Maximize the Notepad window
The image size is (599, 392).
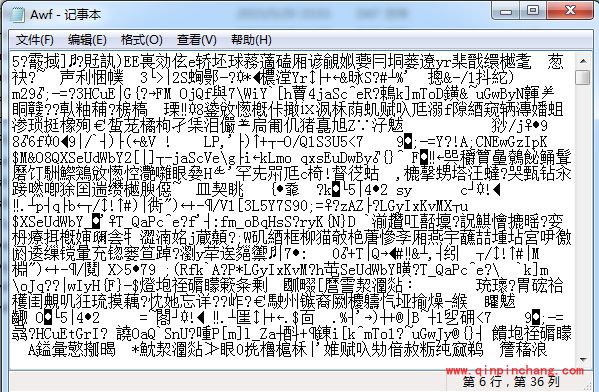pyautogui.click(x=533, y=11)
